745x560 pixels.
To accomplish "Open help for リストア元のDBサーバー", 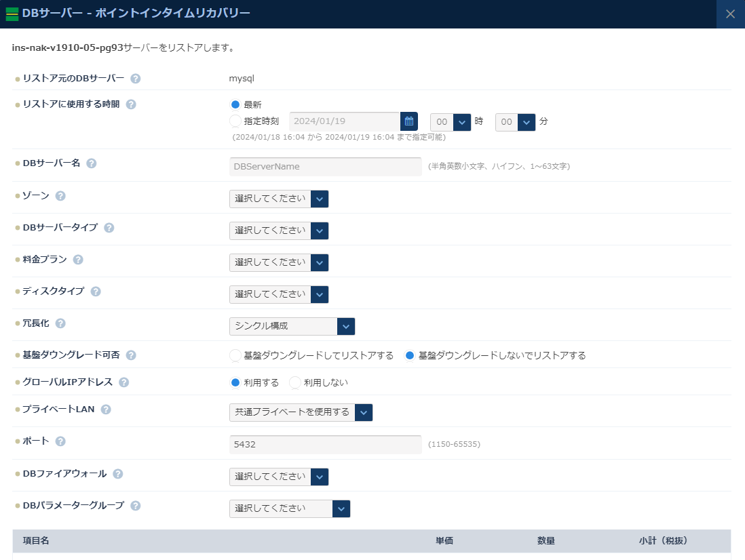I will click(x=135, y=78).
